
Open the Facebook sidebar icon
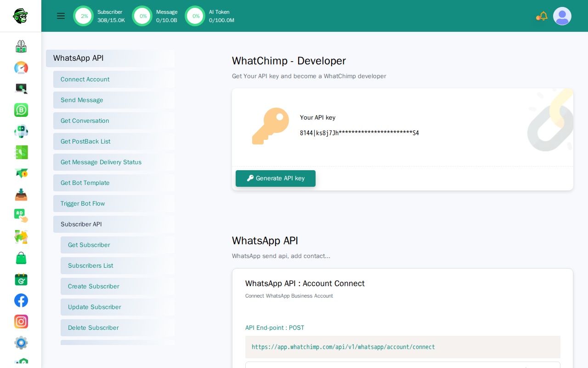pyautogui.click(x=21, y=300)
